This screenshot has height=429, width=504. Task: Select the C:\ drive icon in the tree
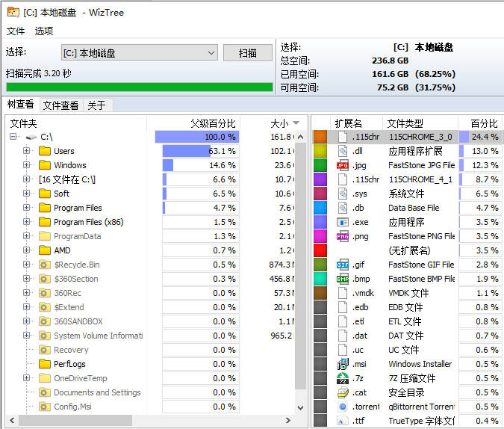tap(31, 137)
